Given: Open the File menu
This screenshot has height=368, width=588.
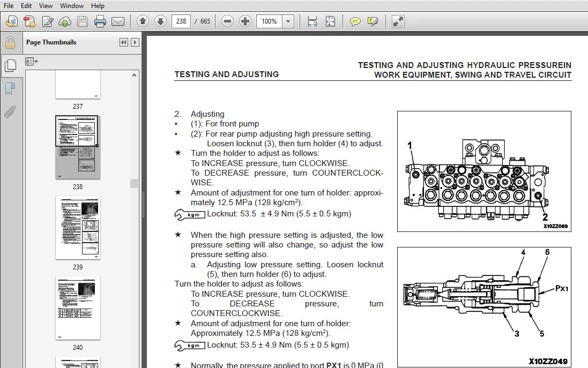Looking at the screenshot, I should coord(8,5).
